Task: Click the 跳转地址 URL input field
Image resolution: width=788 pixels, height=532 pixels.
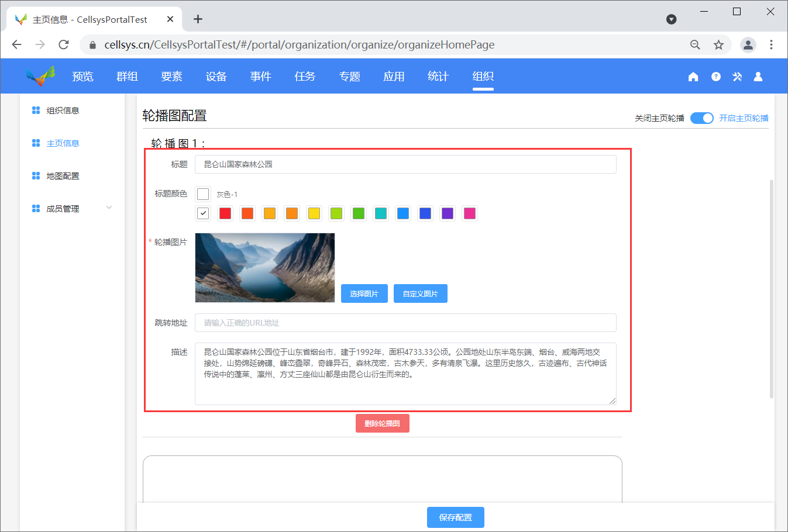Action: click(405, 323)
